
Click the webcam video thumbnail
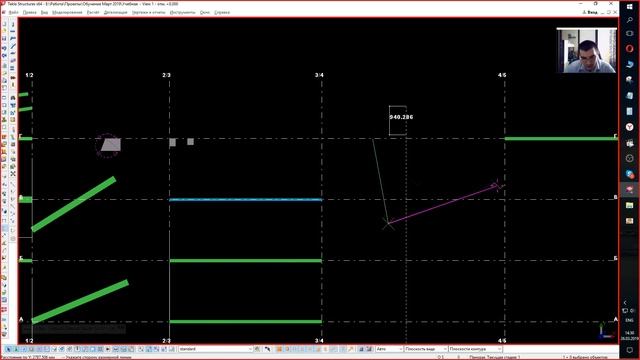587,51
